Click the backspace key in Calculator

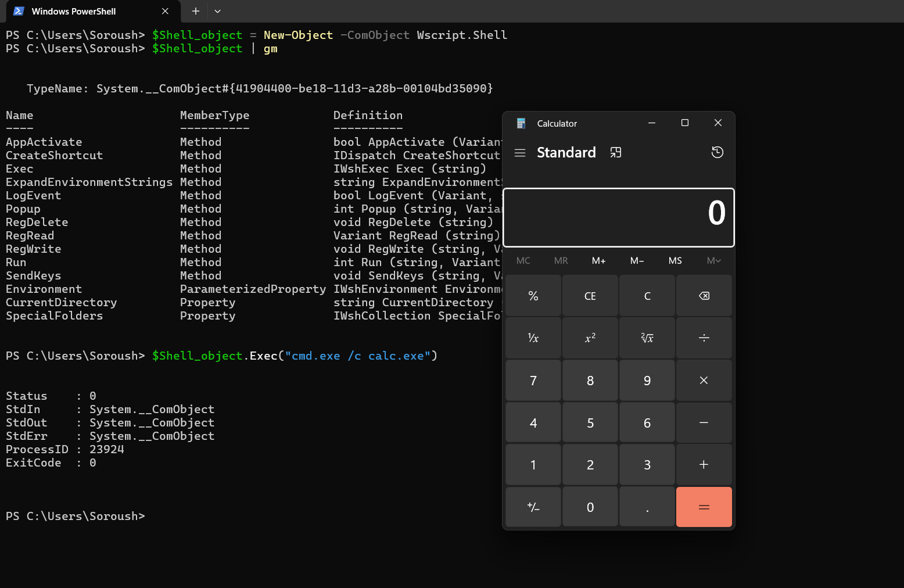click(704, 296)
